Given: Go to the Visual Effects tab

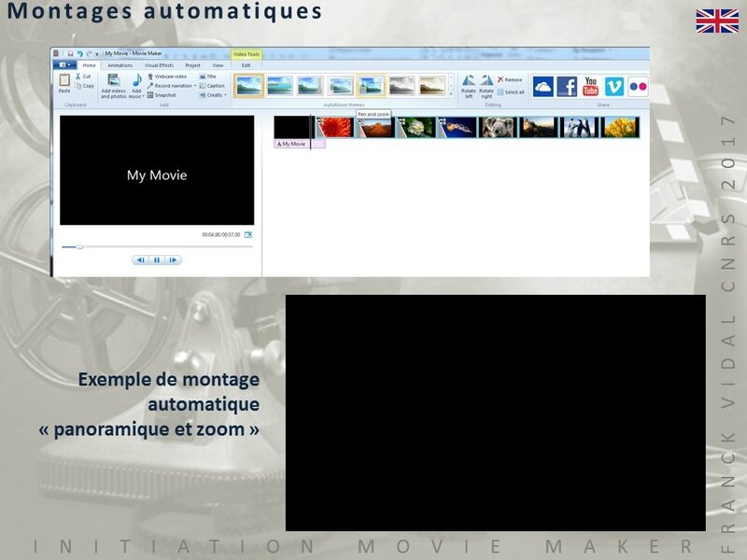Looking at the screenshot, I should pyautogui.click(x=159, y=65).
